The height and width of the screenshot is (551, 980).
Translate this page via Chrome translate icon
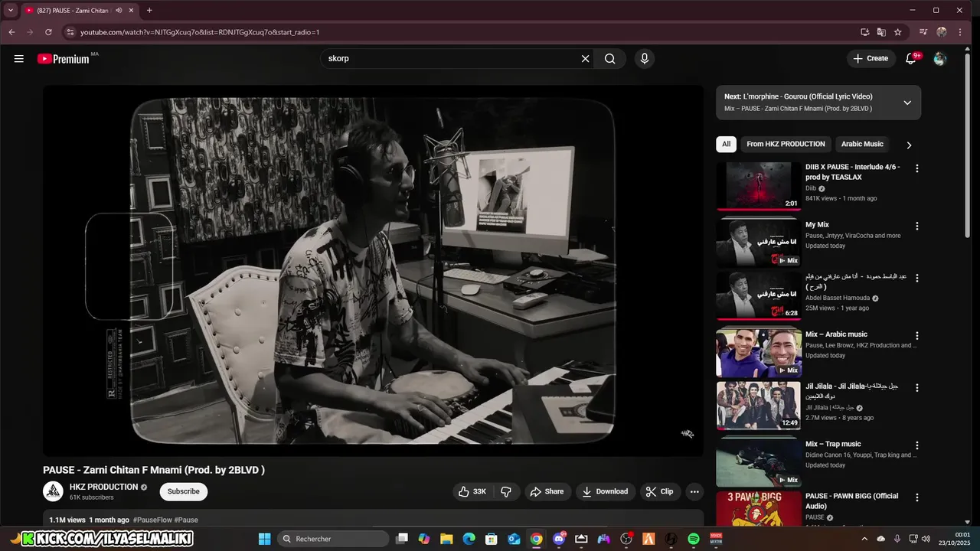(881, 32)
